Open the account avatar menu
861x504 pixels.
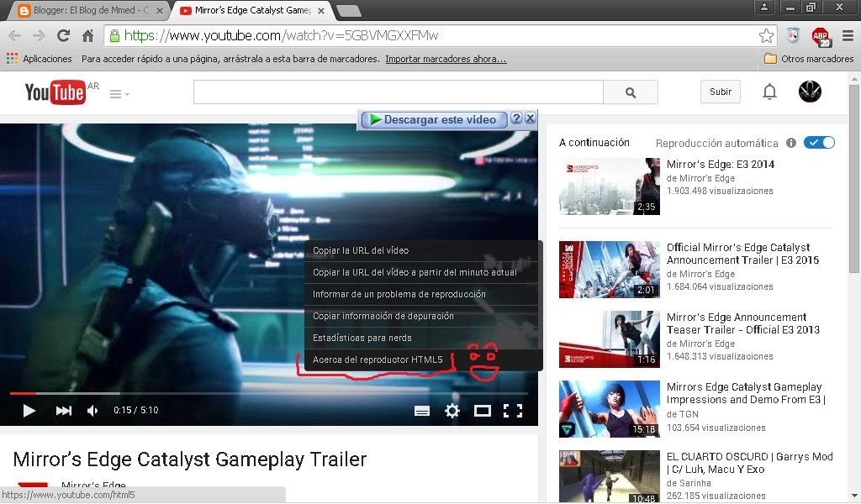point(810,92)
